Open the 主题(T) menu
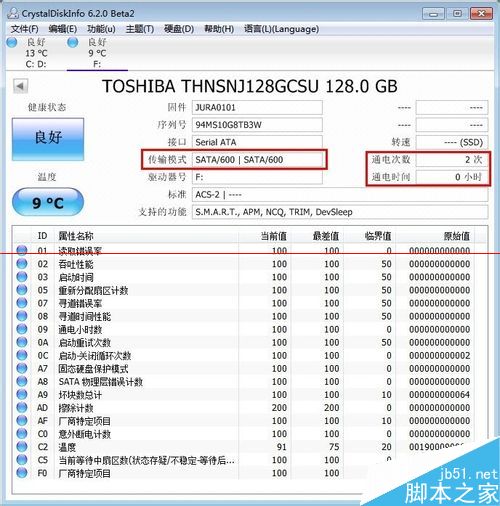 [x=140, y=29]
